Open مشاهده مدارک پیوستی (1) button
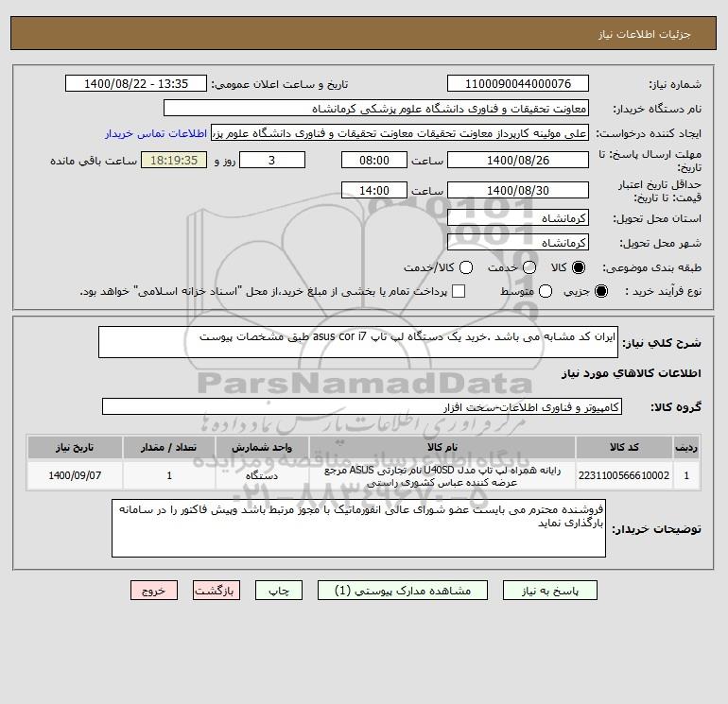 [x=403, y=591]
